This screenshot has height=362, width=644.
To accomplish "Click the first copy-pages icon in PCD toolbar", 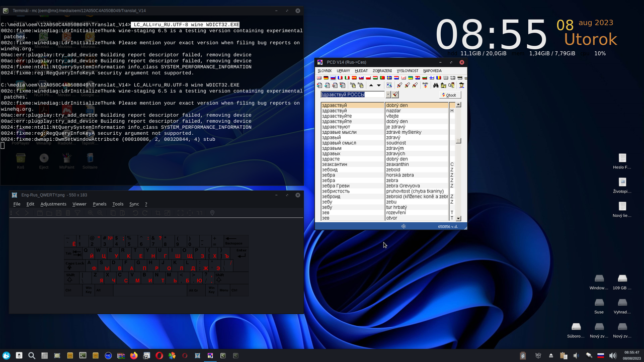I will 353,85.
